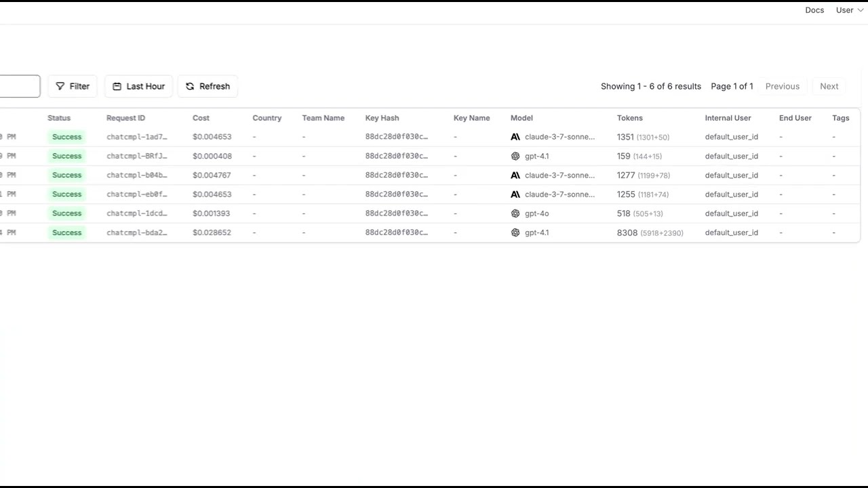Click the Key Name column header
The image size is (868, 488).
(x=471, y=118)
